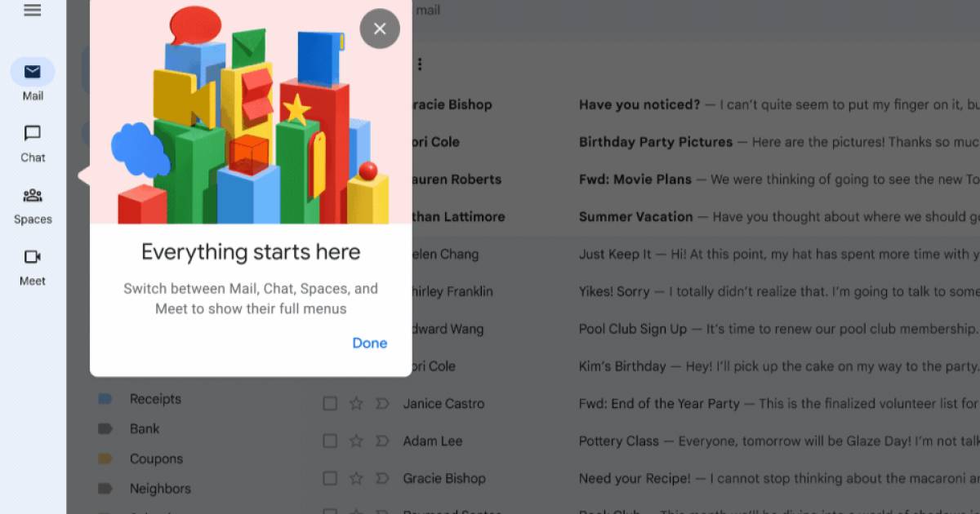Star the Adam Lee Pottery Class email

[356, 441]
